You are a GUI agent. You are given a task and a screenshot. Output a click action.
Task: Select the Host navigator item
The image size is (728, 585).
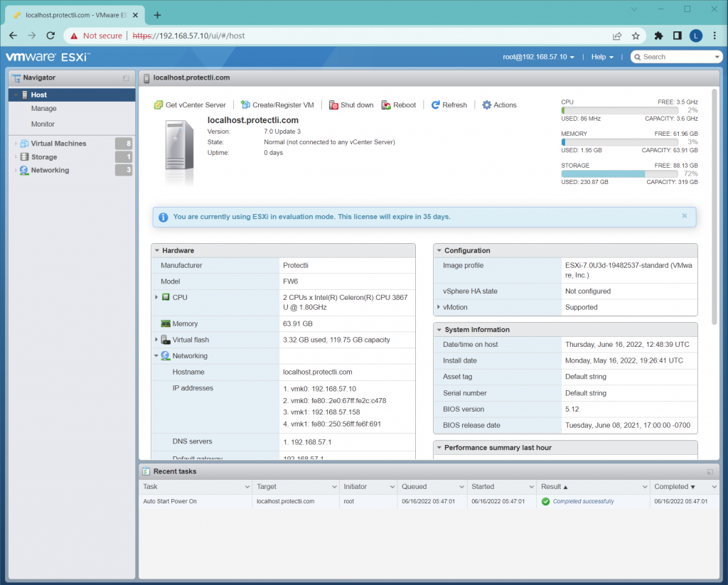72,95
